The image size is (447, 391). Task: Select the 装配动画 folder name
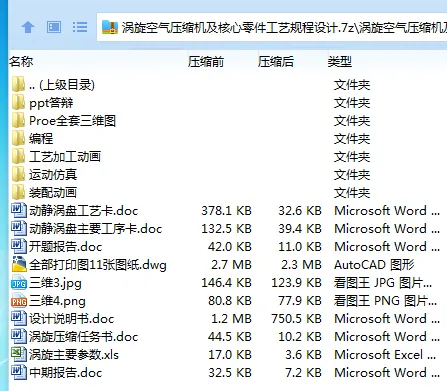tap(53, 193)
